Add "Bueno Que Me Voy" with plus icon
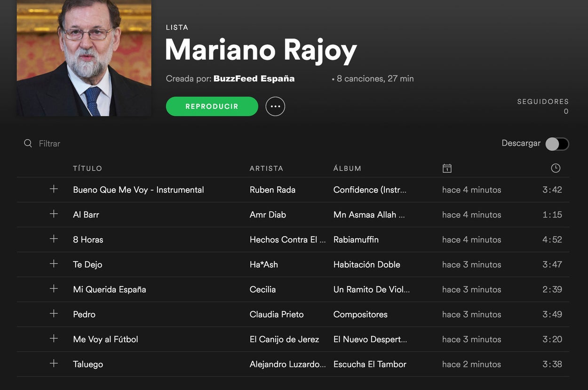Image resolution: width=588 pixels, height=390 pixels. [x=54, y=189]
